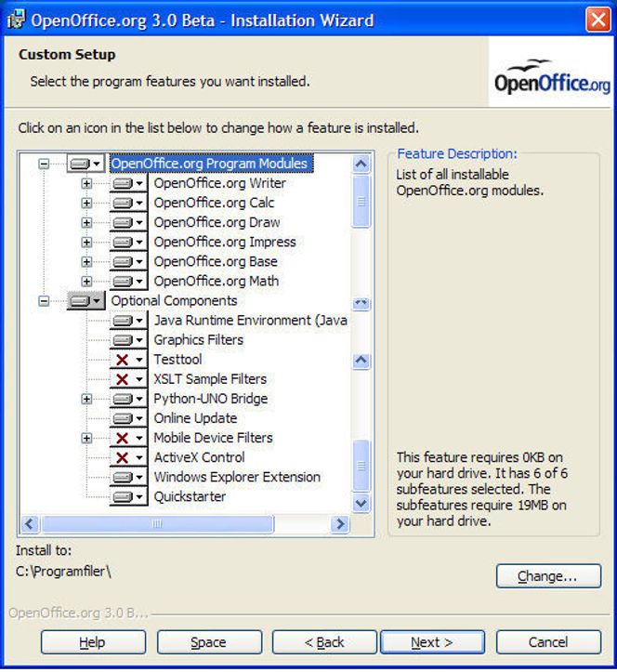Collapse the Optional Components tree node
617x672 pixels.
pyautogui.click(x=44, y=301)
